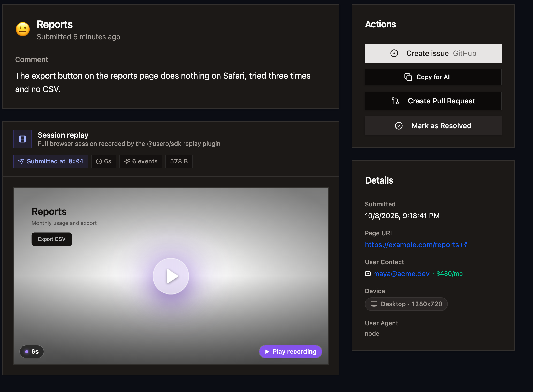Click the Reports feedback title
The height and width of the screenshot is (392, 533).
55,24
